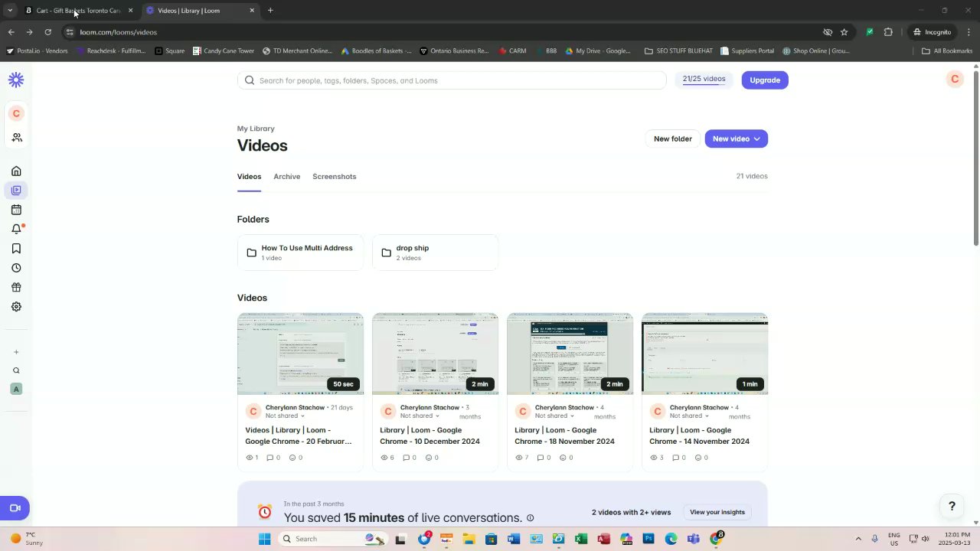Image resolution: width=980 pixels, height=551 pixels.
Task: Open the green A space icon
Action: [16, 389]
